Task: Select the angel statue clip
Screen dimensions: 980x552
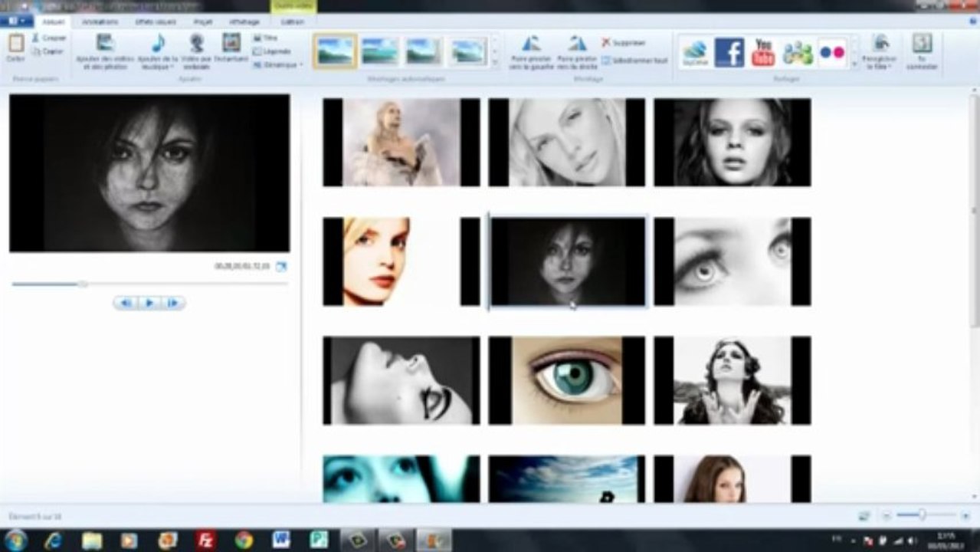Action: click(x=402, y=143)
